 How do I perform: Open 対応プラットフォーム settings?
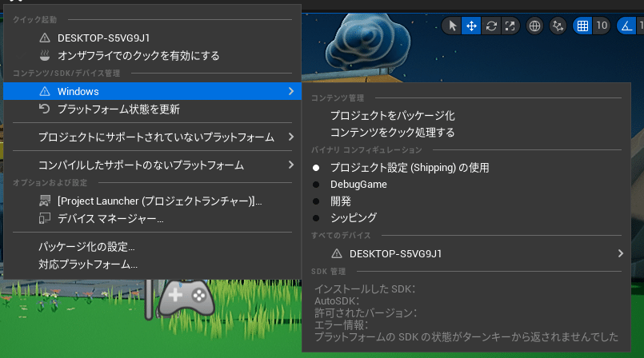pos(152,264)
